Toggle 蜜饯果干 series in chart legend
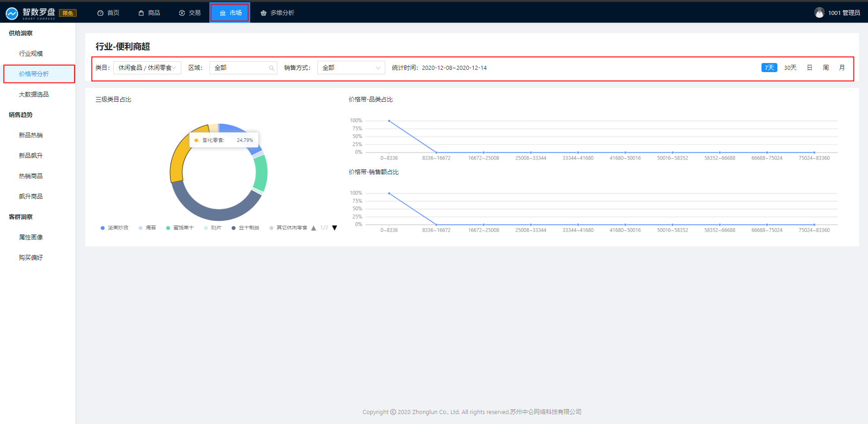Image resolution: width=868 pixels, height=424 pixels. [179, 228]
